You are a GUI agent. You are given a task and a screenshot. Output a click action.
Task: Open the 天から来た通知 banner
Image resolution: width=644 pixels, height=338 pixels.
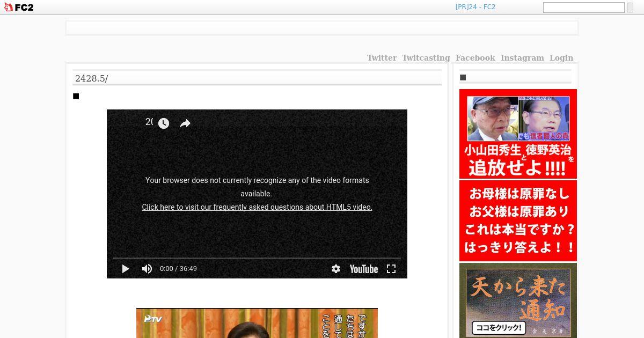[x=518, y=300]
